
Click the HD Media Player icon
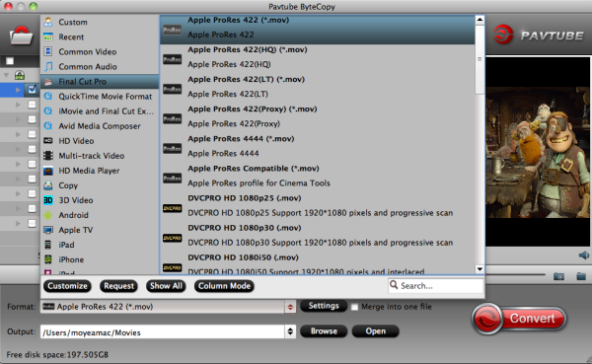48,171
